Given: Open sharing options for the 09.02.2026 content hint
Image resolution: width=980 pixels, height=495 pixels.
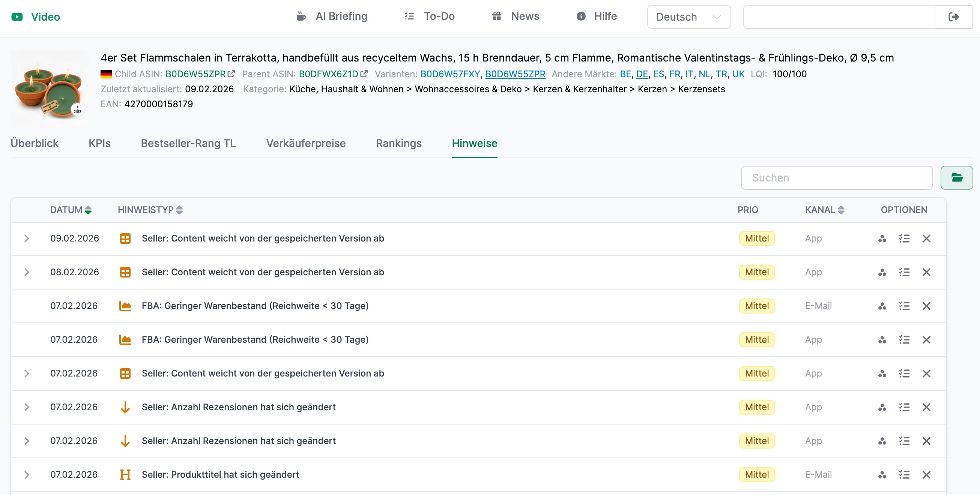Looking at the screenshot, I should pyautogui.click(x=882, y=238).
